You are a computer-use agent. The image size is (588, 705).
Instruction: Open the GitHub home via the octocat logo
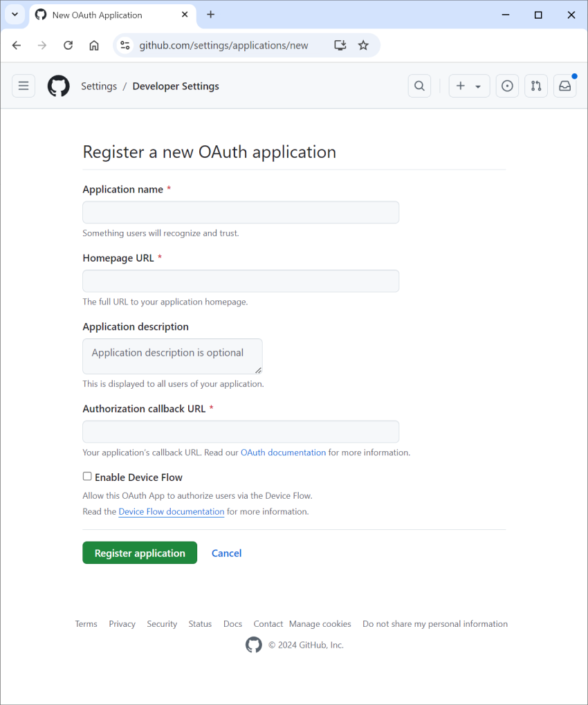tap(58, 86)
